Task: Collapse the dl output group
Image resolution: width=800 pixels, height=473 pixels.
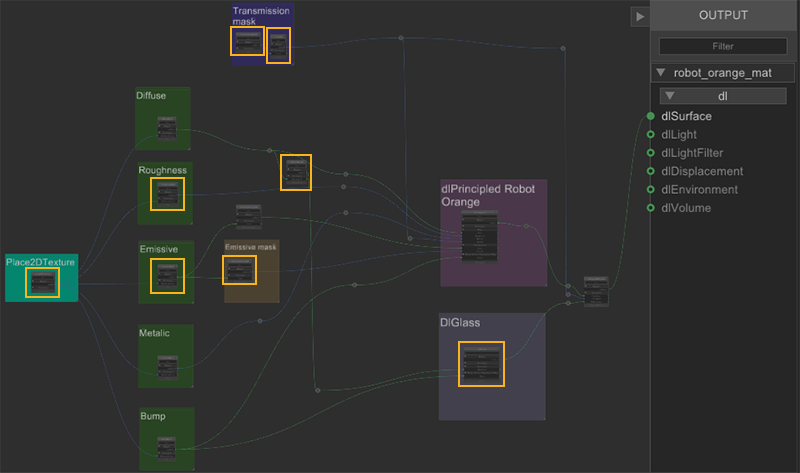Action: click(671, 96)
